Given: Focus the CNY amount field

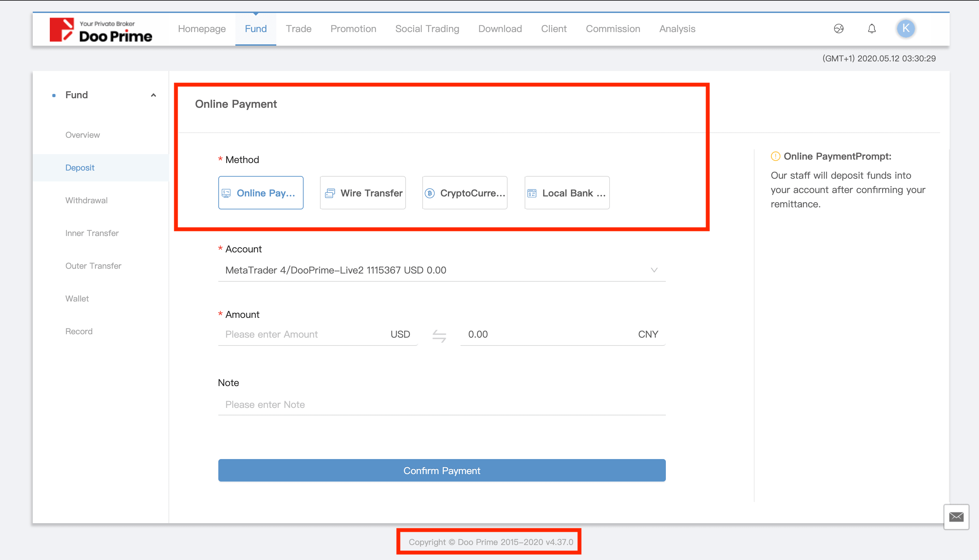Looking at the screenshot, I should point(563,334).
